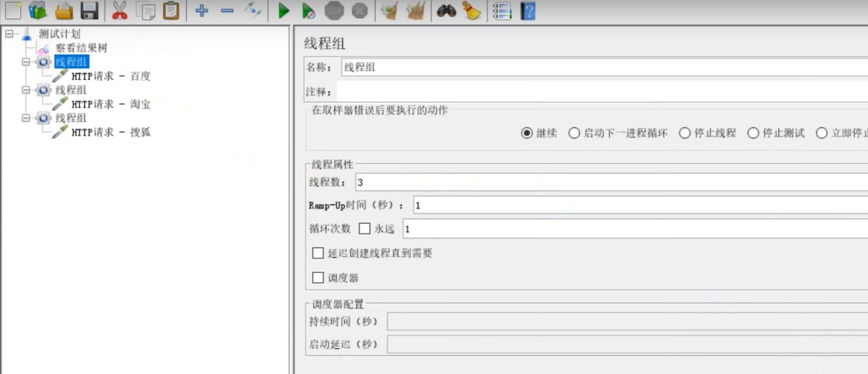The image size is (868, 374).
Task: Select the 立即停止 radio button
Action: (822, 133)
